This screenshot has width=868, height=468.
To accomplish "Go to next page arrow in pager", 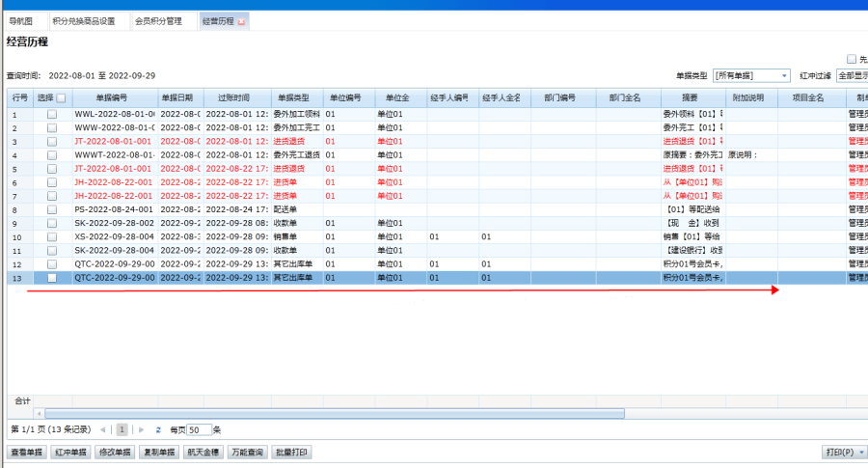I will [x=142, y=429].
